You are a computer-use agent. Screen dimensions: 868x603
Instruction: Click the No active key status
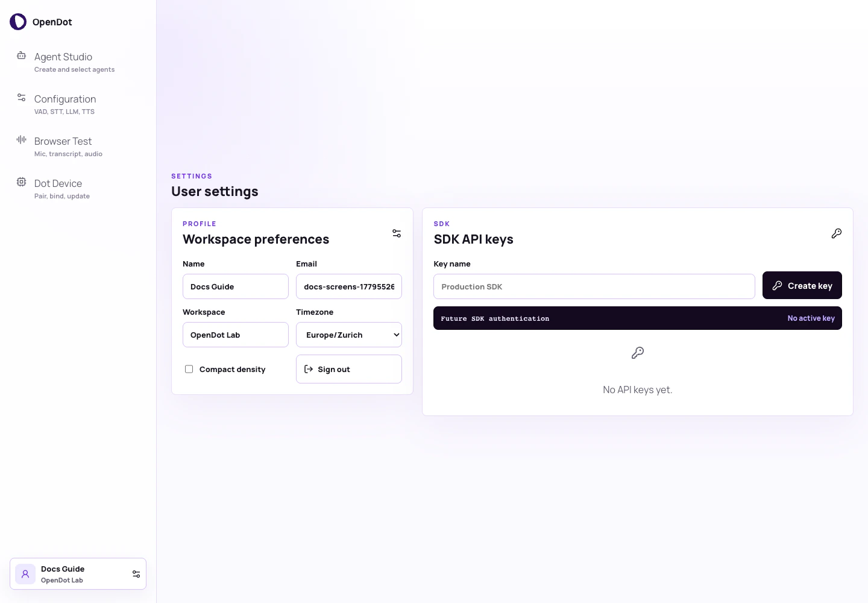811,318
